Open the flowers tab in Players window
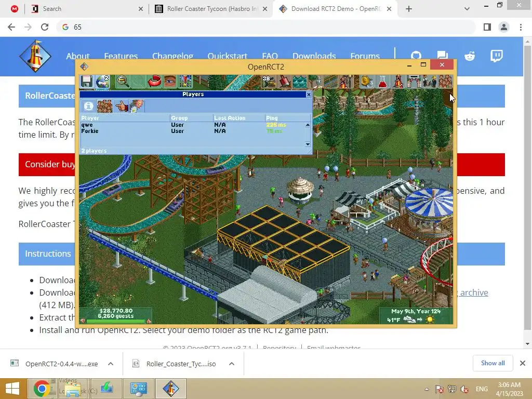The width and height of the screenshot is (532, 399). [137, 106]
